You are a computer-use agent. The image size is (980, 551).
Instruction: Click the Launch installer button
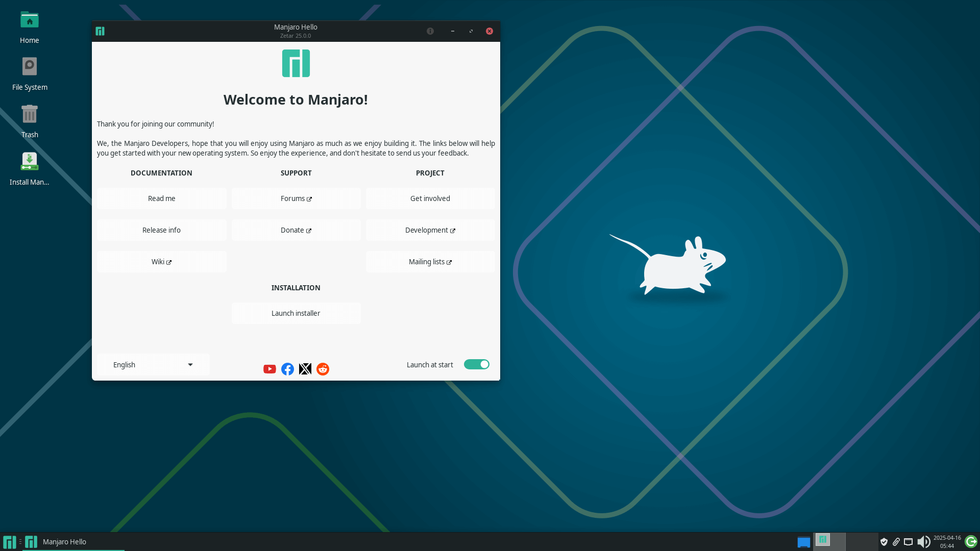[x=296, y=313]
